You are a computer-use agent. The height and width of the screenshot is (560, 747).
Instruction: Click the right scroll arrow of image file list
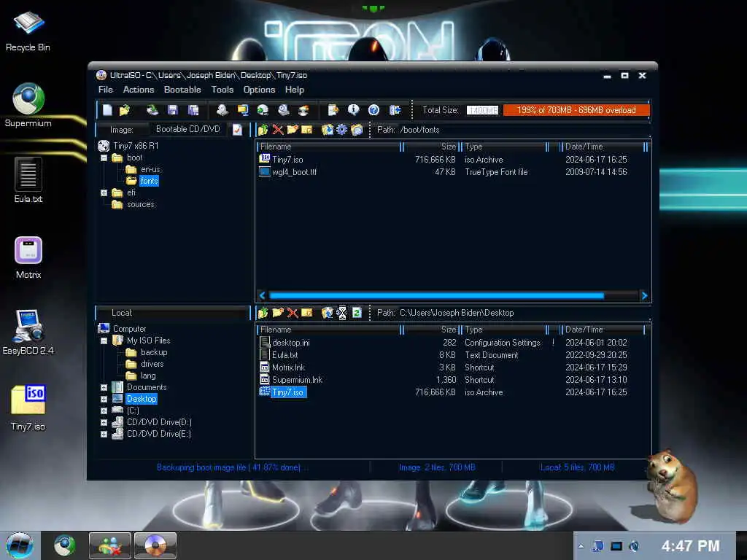coord(645,296)
